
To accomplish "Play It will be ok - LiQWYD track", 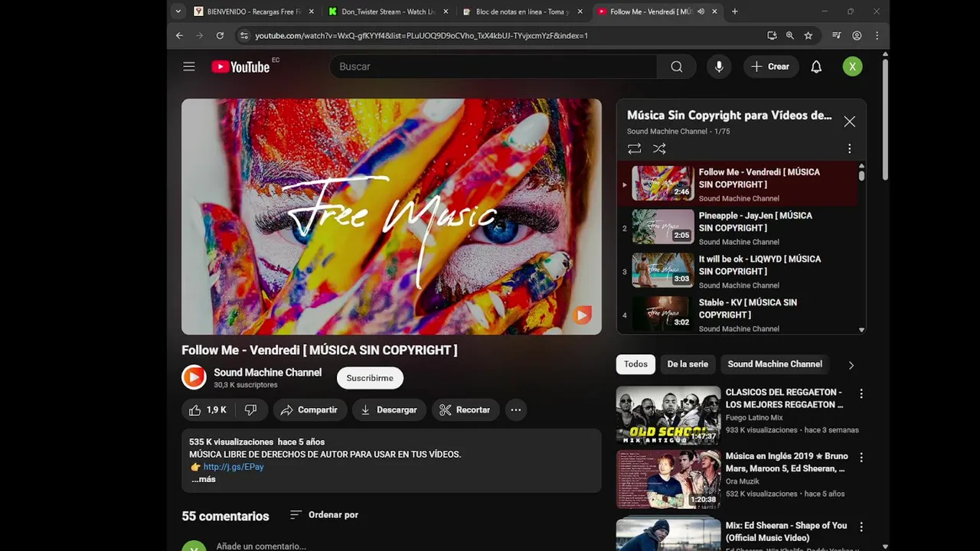I will (x=737, y=271).
